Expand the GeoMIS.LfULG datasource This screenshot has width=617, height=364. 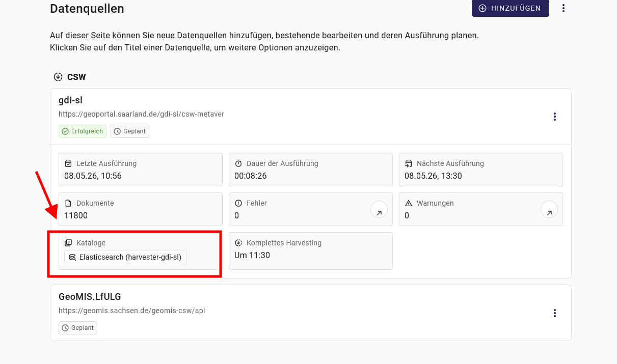click(x=90, y=297)
